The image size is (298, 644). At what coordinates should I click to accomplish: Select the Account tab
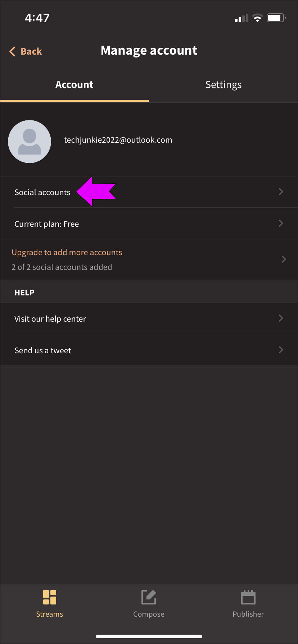coord(74,85)
